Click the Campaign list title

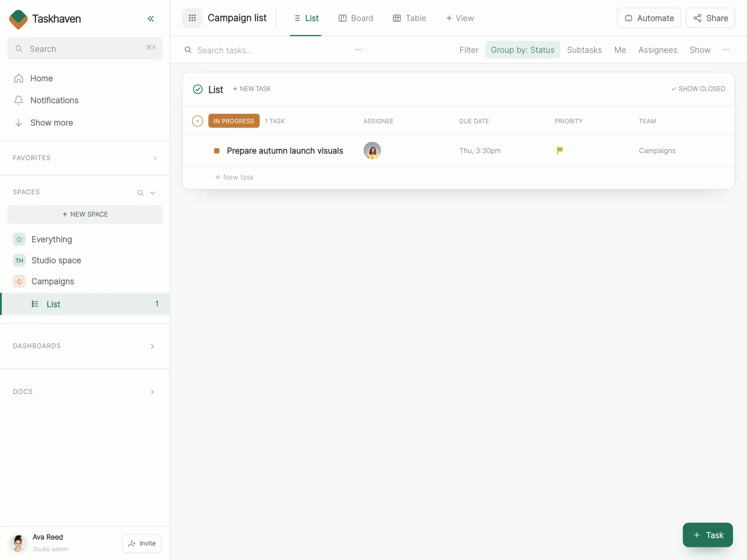click(x=237, y=18)
